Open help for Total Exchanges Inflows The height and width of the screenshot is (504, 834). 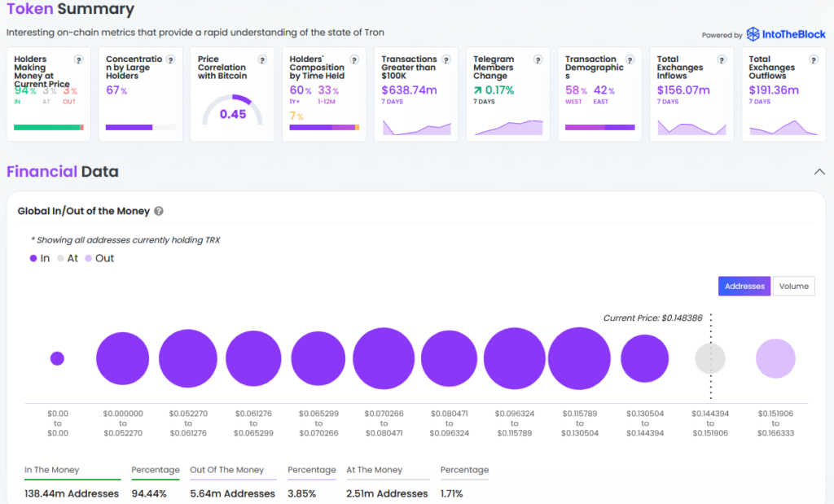coord(722,60)
